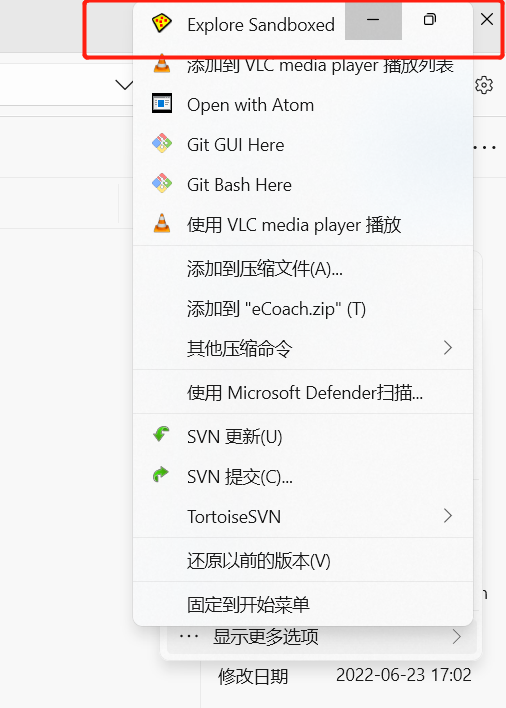Viewport: 506px width, 708px height.
Task: Expand the arrow next to 其他压缩命令
Action: coord(447,348)
